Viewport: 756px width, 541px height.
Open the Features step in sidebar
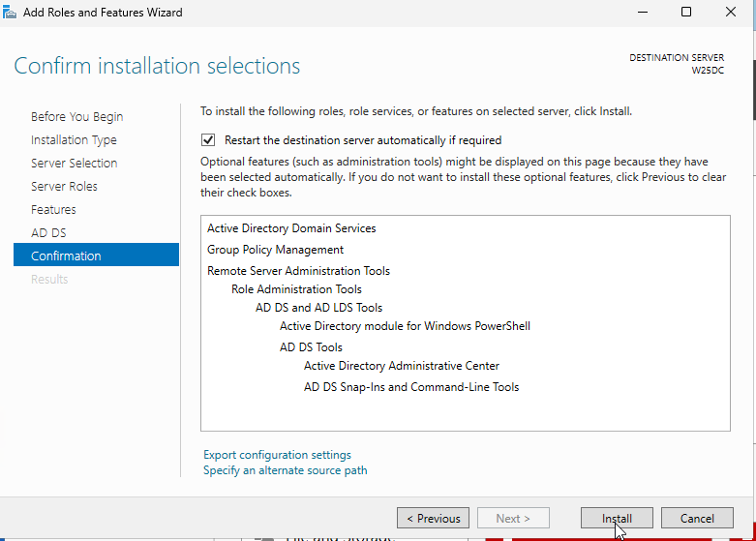pos(53,209)
